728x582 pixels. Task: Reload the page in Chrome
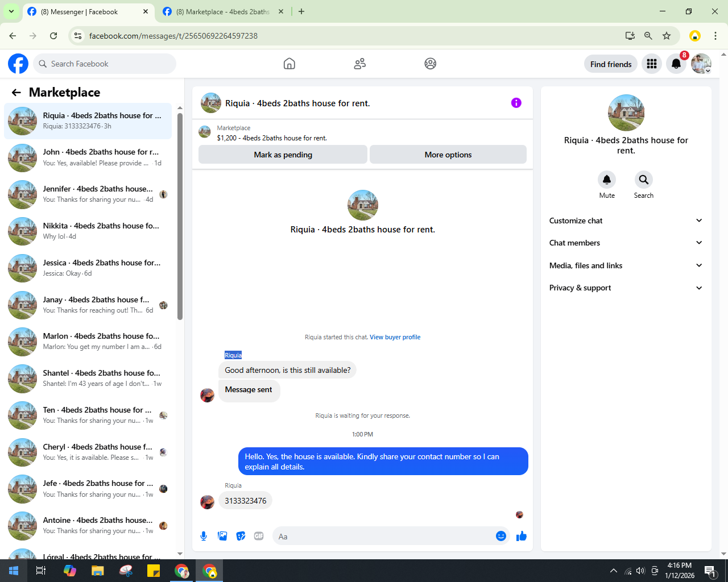(x=53, y=36)
